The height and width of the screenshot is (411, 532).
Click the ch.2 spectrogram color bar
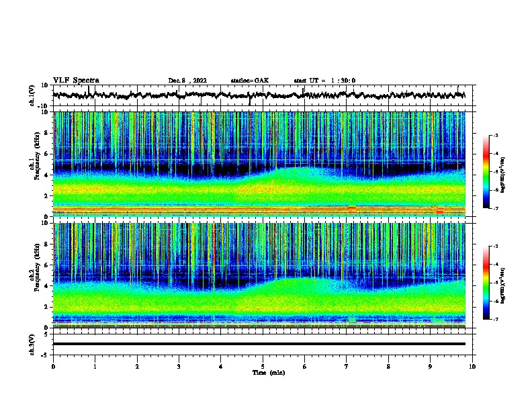point(486,283)
